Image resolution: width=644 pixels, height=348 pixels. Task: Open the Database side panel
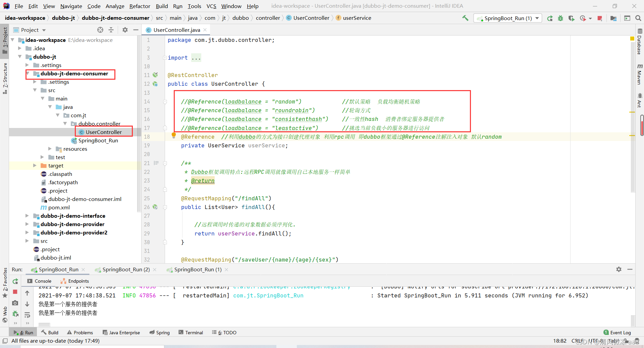click(640, 42)
